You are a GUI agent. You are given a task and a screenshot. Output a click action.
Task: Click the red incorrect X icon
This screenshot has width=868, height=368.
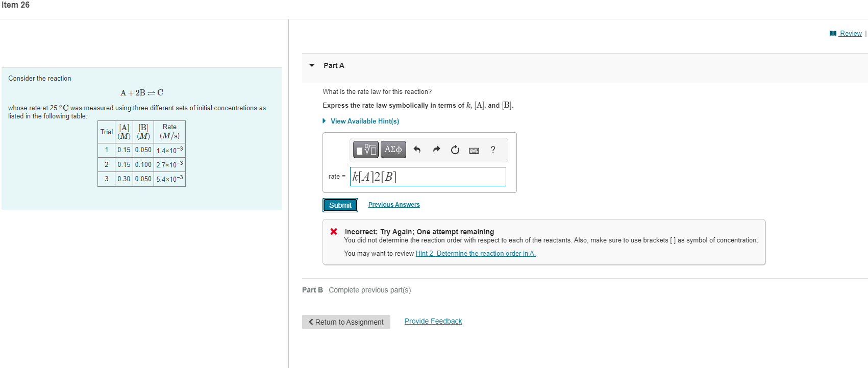click(x=334, y=231)
